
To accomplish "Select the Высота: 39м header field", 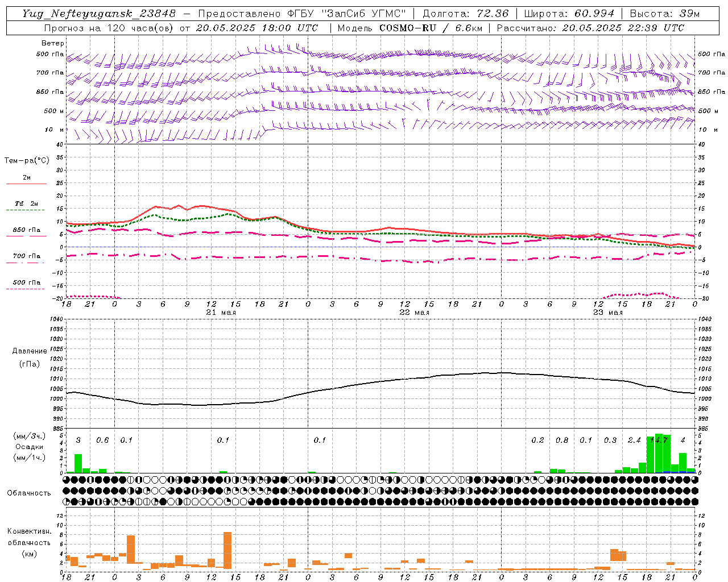I will click(x=665, y=13).
